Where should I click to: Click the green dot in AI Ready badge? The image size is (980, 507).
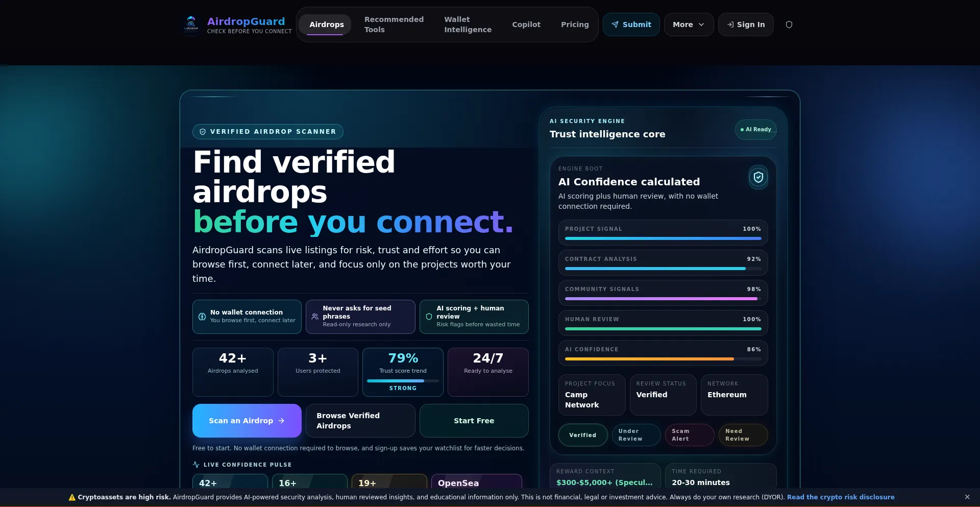(x=742, y=130)
